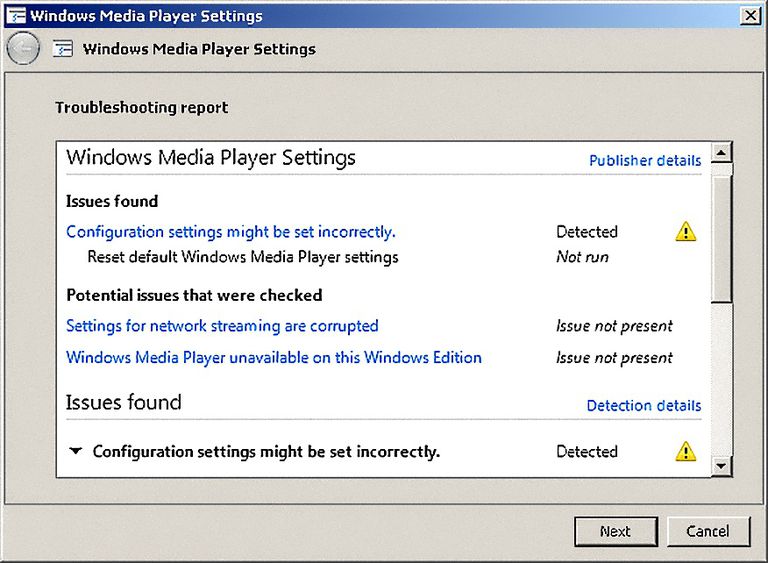Click the 'Troubleshooting report' heading

(x=142, y=107)
